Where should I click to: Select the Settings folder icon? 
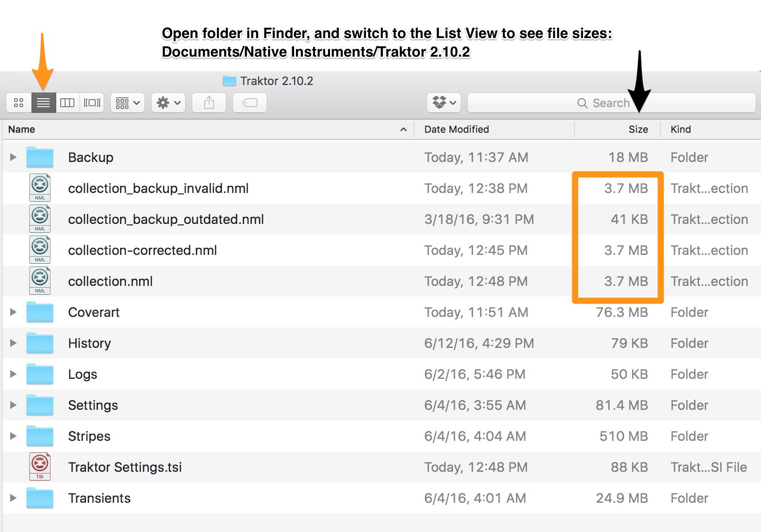click(x=40, y=405)
